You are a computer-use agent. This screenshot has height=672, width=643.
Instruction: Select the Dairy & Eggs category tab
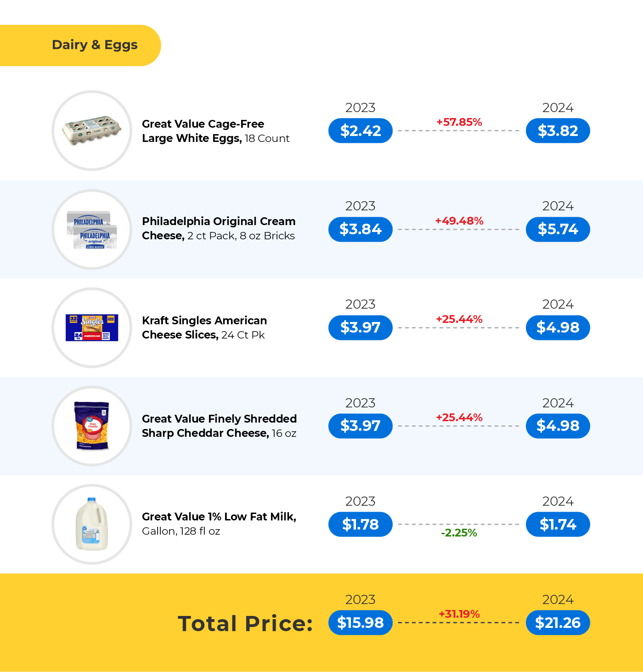pyautogui.click(x=95, y=45)
